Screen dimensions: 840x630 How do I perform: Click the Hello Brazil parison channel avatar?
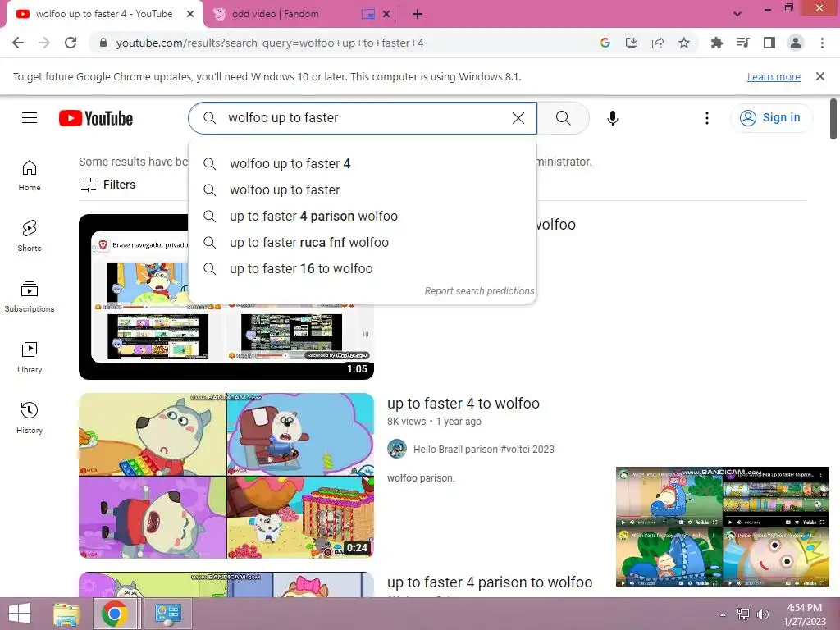tap(397, 449)
